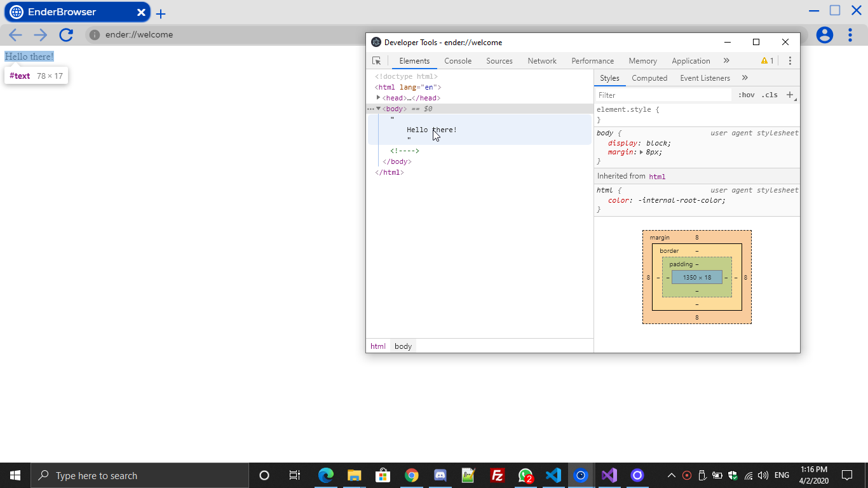Select the closing </html> tag

(390, 172)
